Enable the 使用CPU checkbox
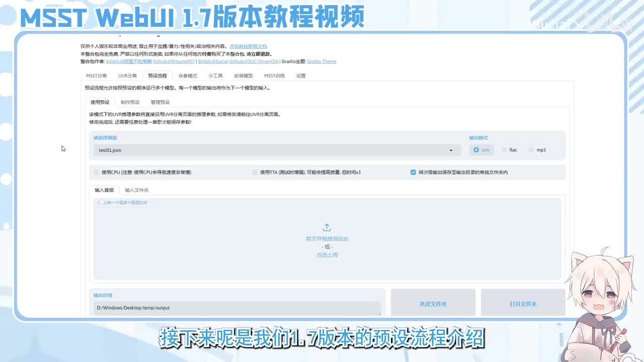The image size is (644, 362). point(96,172)
